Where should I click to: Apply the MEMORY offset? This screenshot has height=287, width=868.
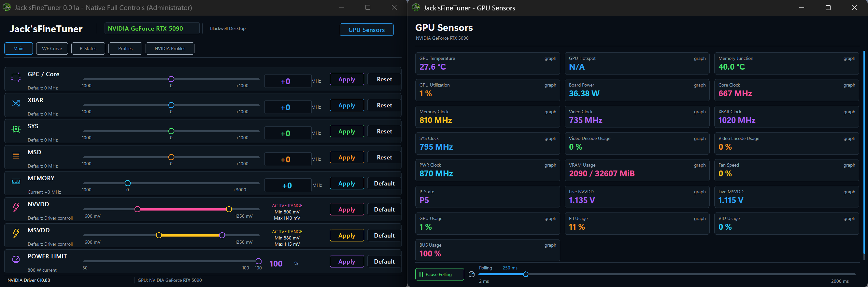pos(347,184)
